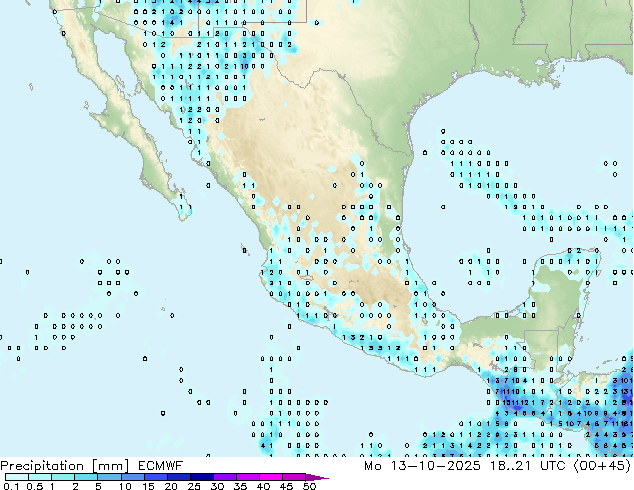Click the 'ECMWF' model label
634x490 pixels.
[x=161, y=466]
